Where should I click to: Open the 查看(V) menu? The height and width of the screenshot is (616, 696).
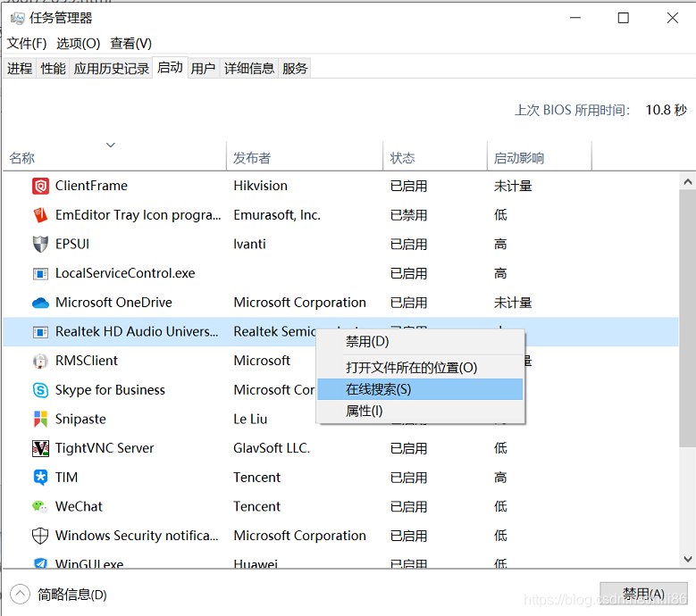(x=130, y=44)
